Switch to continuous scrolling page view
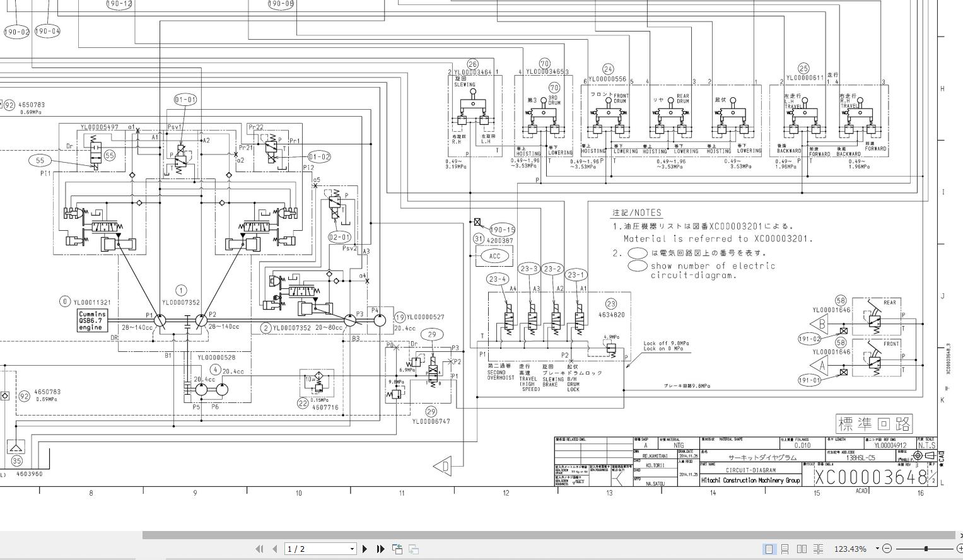The image size is (963, 560). (x=786, y=549)
